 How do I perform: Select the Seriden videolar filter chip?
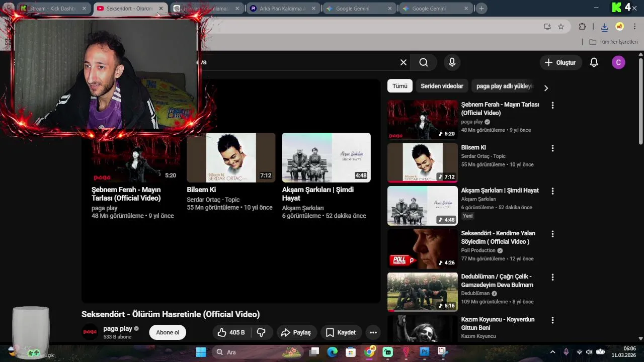point(442,86)
